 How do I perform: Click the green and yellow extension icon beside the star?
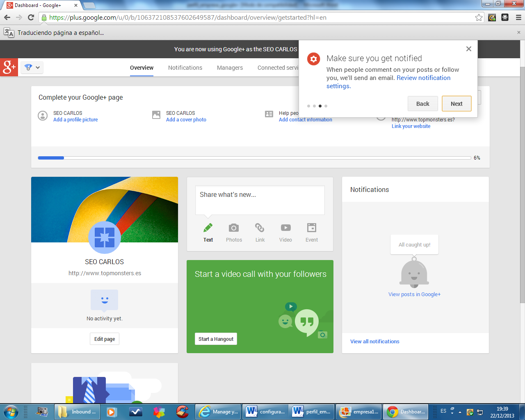(492, 18)
